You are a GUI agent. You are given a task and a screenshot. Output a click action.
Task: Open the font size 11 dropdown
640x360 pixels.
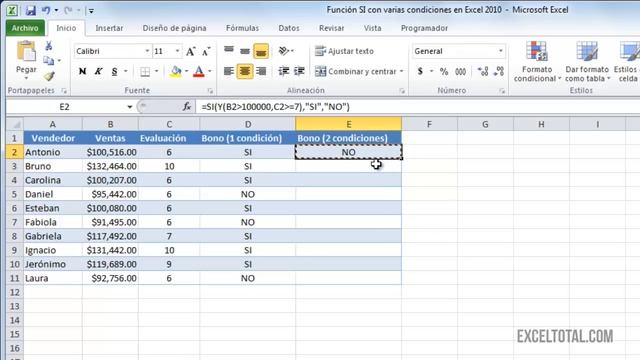[x=177, y=51]
